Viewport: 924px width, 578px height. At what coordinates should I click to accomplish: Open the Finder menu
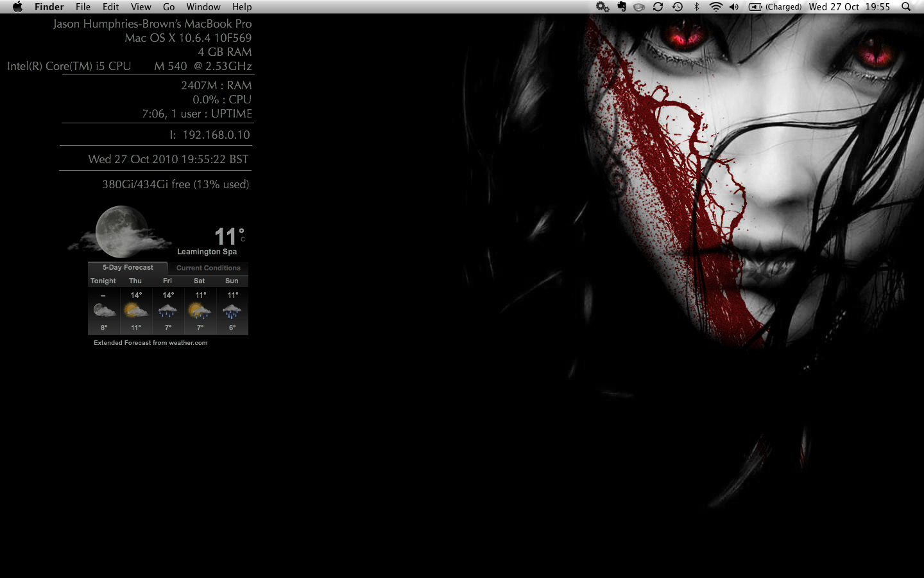(x=49, y=6)
